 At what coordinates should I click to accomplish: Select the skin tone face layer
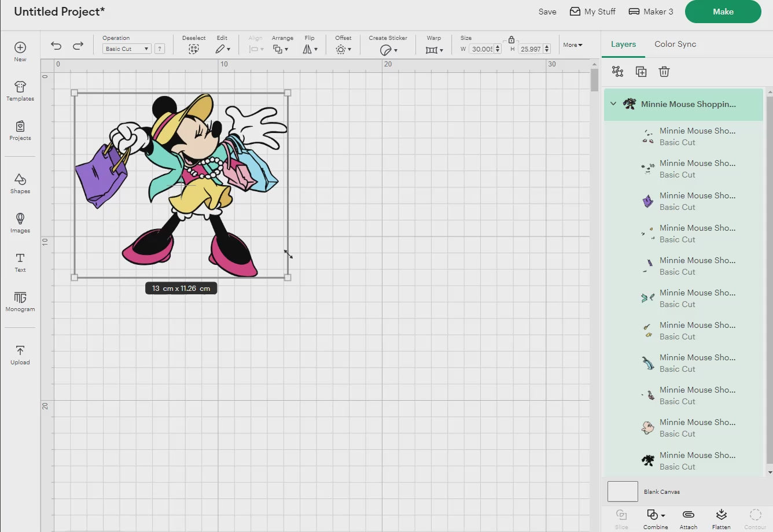click(683, 428)
